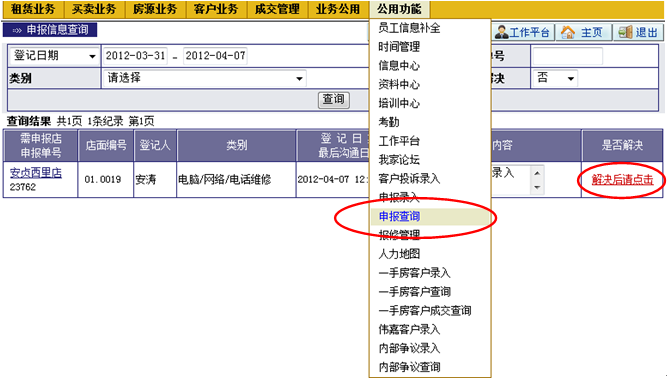Open the 成交管理 menu

point(277,9)
